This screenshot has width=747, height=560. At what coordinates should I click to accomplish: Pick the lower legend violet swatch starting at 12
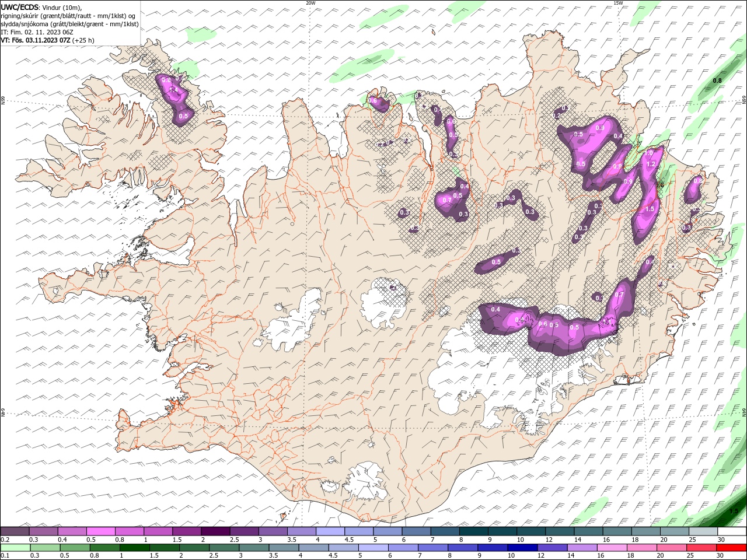coord(551,547)
